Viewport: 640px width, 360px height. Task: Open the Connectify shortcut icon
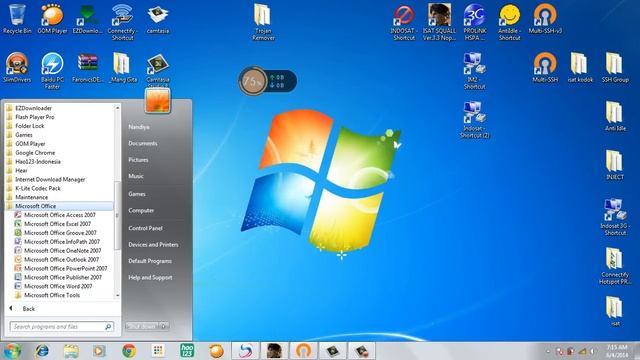(x=122, y=22)
